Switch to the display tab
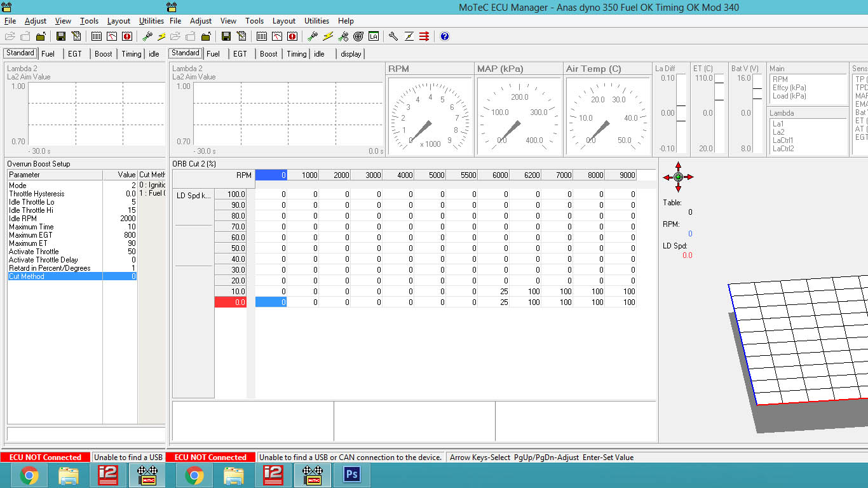The width and height of the screenshot is (868, 488). [x=351, y=54]
